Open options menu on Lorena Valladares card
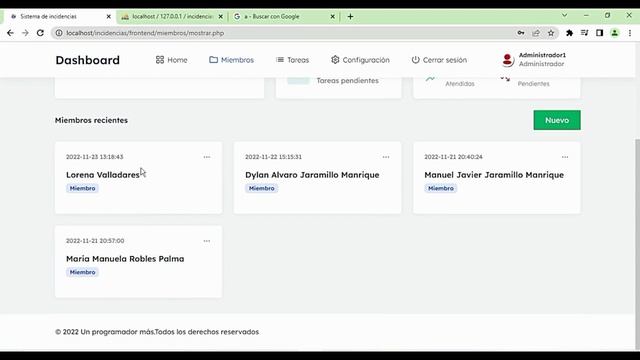Viewport: 640px width, 360px height. tap(207, 157)
